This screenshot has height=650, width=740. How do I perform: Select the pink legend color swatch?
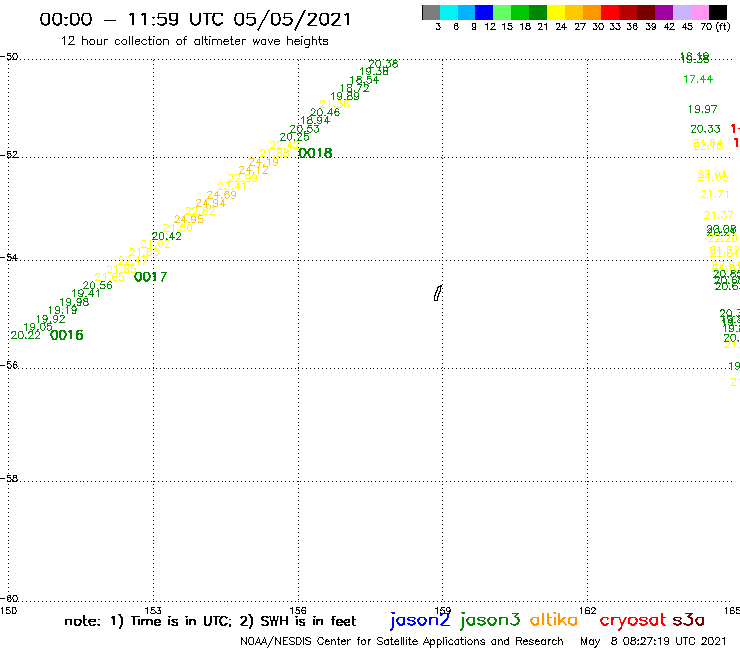[x=699, y=12]
